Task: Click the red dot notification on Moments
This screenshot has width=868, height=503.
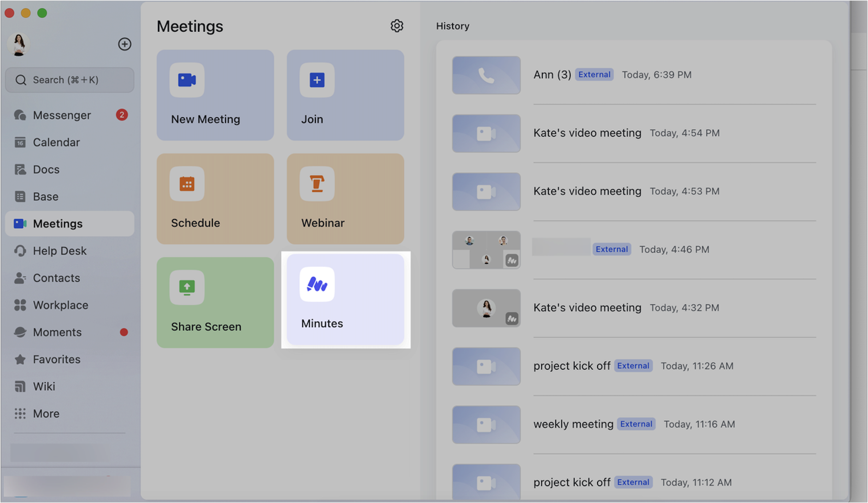Action: tap(124, 332)
